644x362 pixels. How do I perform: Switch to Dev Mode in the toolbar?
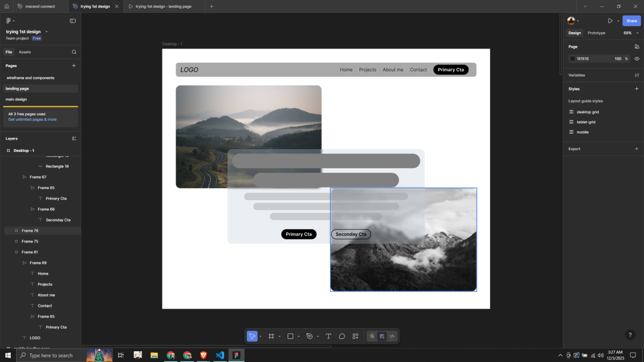click(392, 336)
